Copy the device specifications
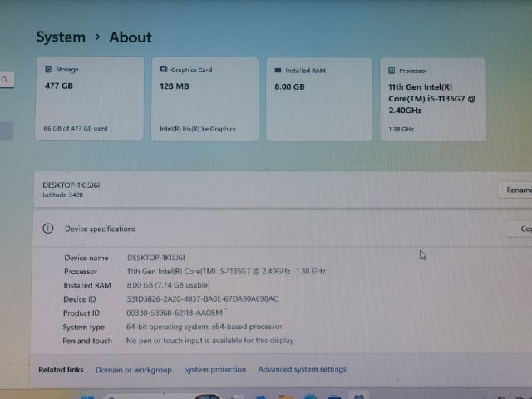 tap(519, 229)
